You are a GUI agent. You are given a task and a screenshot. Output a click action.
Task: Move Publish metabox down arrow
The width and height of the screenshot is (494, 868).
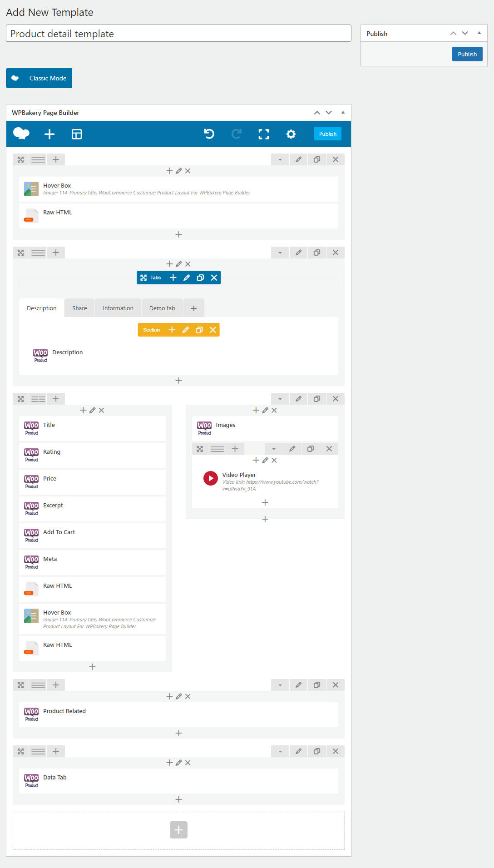(465, 33)
